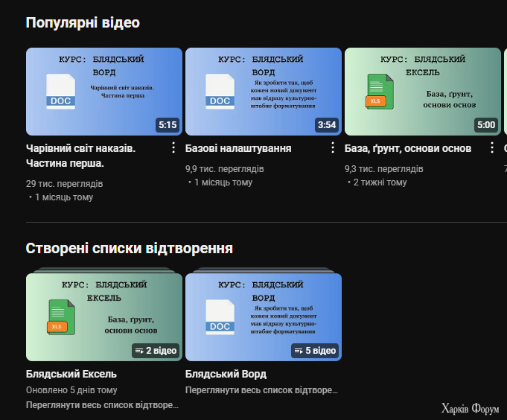Click the 29 тис. переглядів text

64,184
